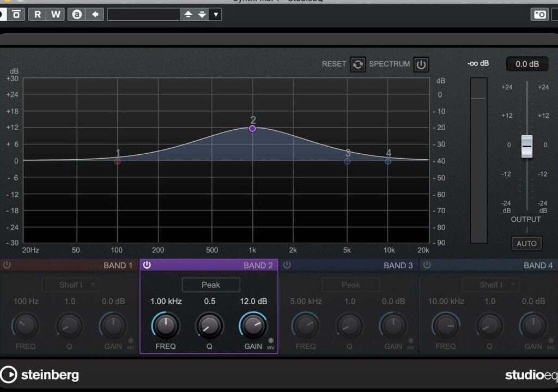
Task: Click Band 3 FREQ knob
Action: 305,325
